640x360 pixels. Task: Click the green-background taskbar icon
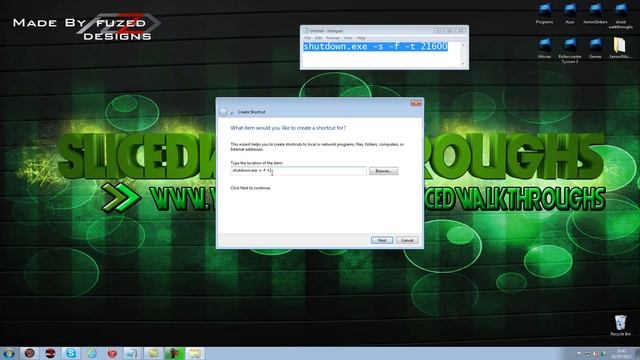pos(174,353)
